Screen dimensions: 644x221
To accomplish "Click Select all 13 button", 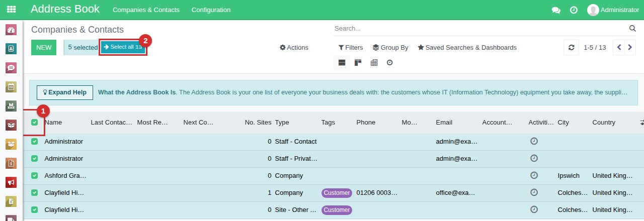I will 123,47.
